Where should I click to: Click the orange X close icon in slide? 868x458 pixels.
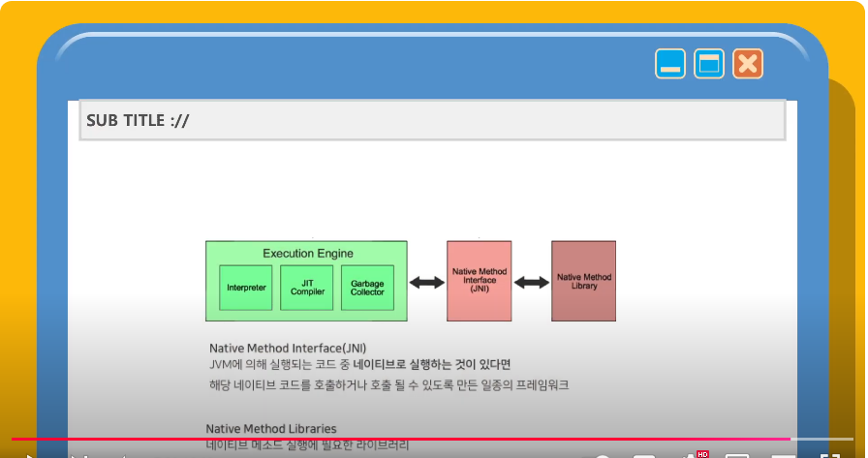tap(748, 64)
